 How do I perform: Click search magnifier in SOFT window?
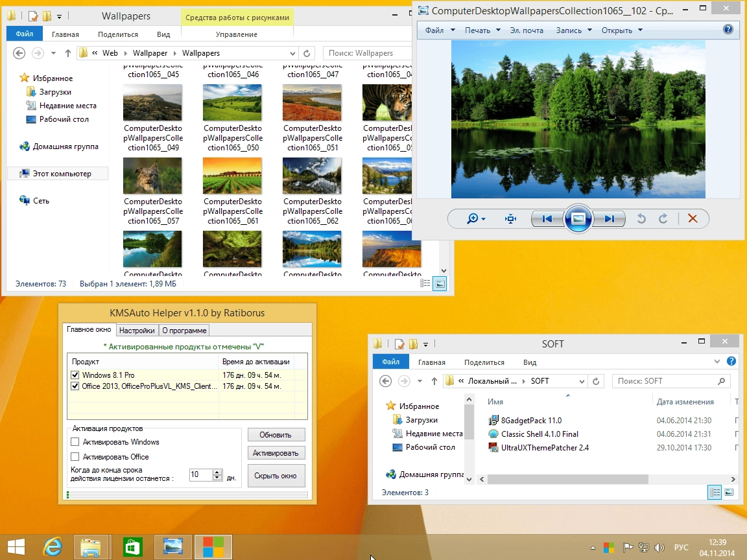coord(722,381)
